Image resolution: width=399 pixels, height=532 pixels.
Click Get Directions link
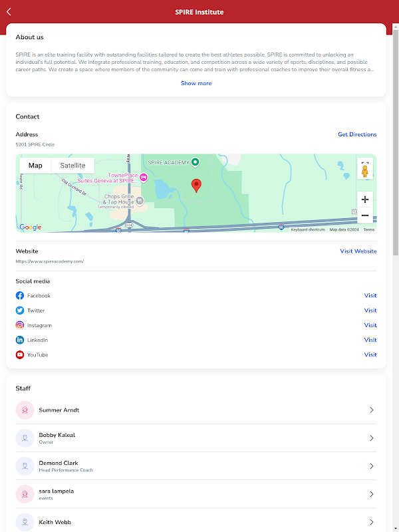(x=357, y=134)
